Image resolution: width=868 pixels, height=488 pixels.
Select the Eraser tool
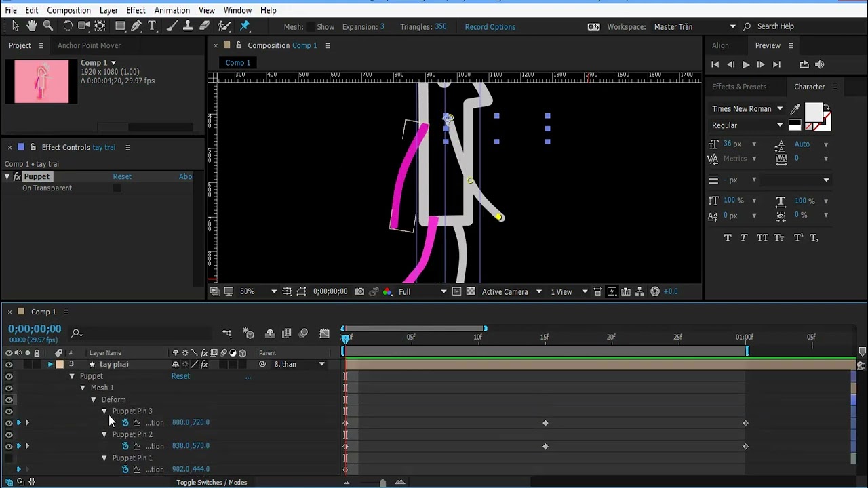coord(204,26)
